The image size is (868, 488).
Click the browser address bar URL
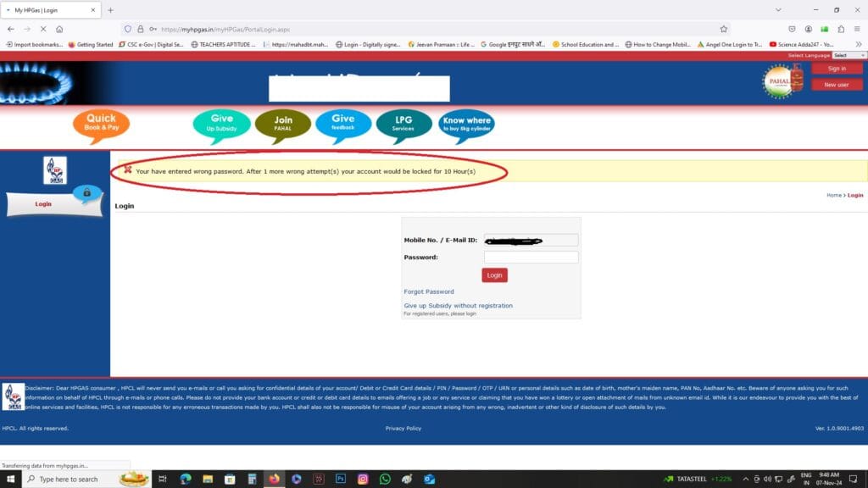[x=225, y=30]
